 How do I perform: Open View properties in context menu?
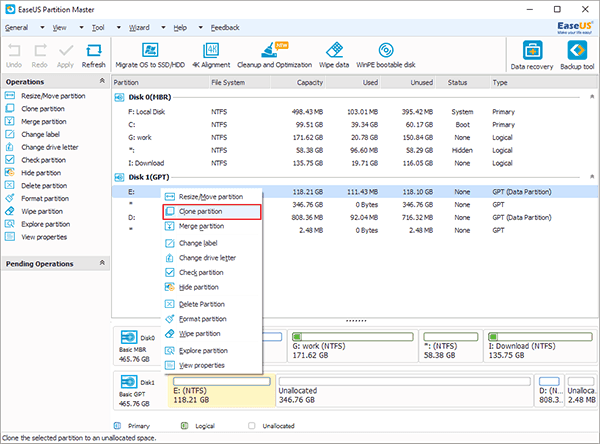(212, 365)
